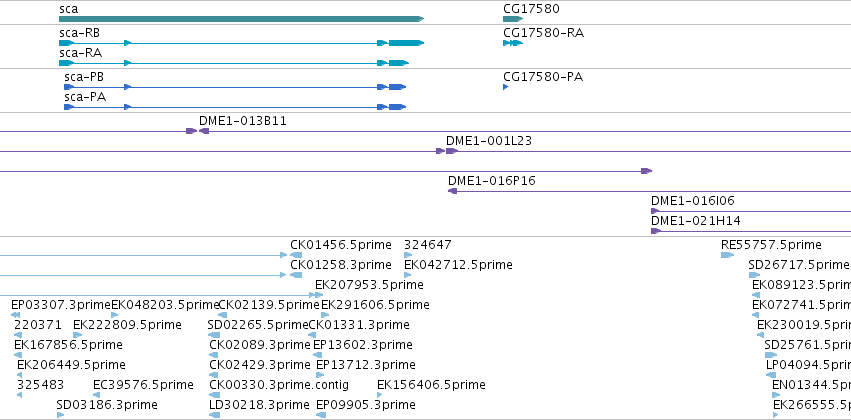
Task: Click EST EK206449.5prime
Action: click(x=71, y=365)
